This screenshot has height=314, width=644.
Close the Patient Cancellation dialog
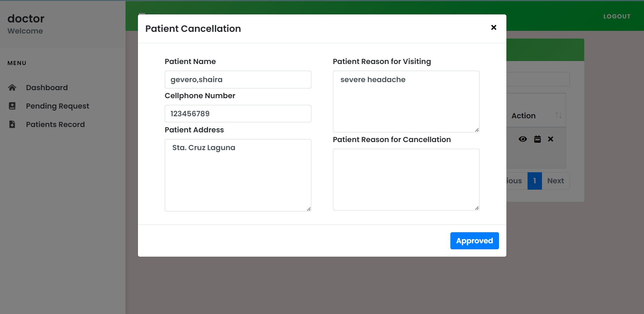tap(493, 27)
